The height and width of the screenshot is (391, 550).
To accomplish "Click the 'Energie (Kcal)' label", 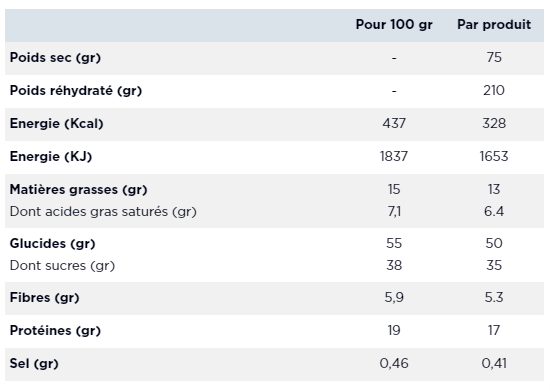I will point(56,123).
